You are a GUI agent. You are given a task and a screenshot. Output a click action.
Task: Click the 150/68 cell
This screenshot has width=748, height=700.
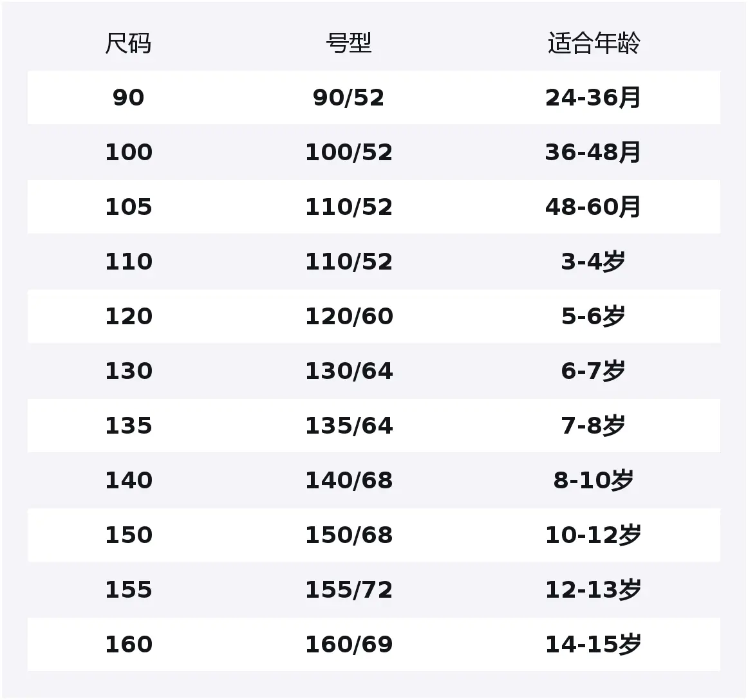[x=348, y=535]
